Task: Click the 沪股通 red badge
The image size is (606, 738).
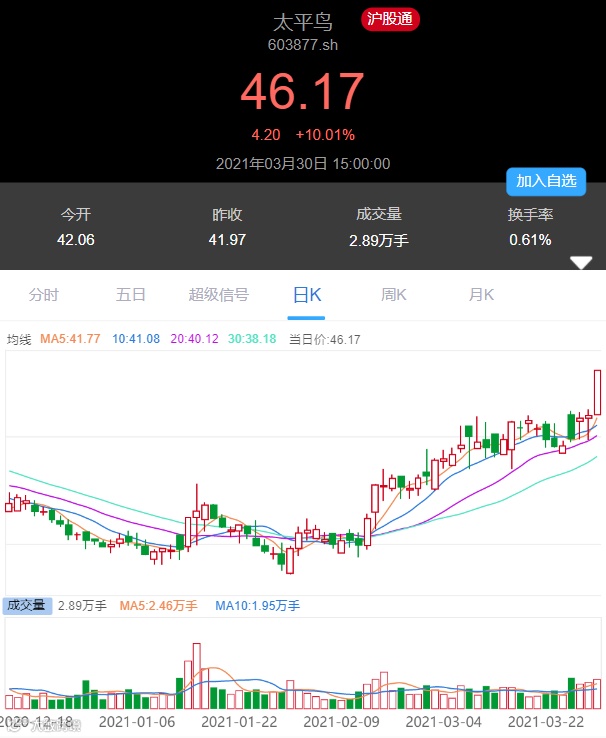Action: pos(390,19)
